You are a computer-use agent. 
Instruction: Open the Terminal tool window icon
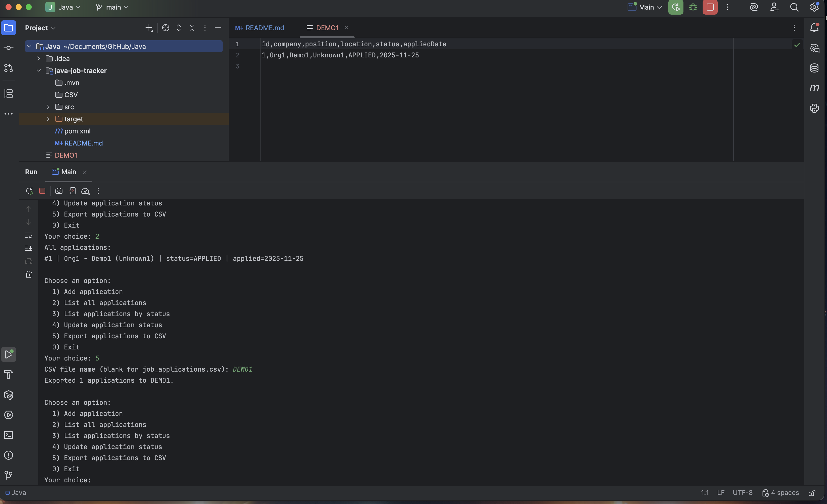click(8, 435)
